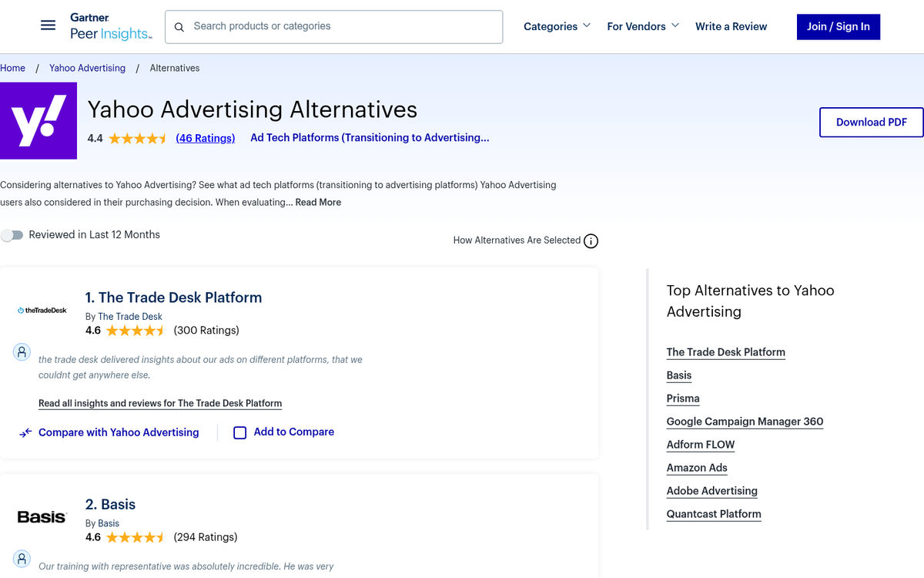Open the hamburger navigation menu
The image size is (924, 578).
click(x=48, y=25)
